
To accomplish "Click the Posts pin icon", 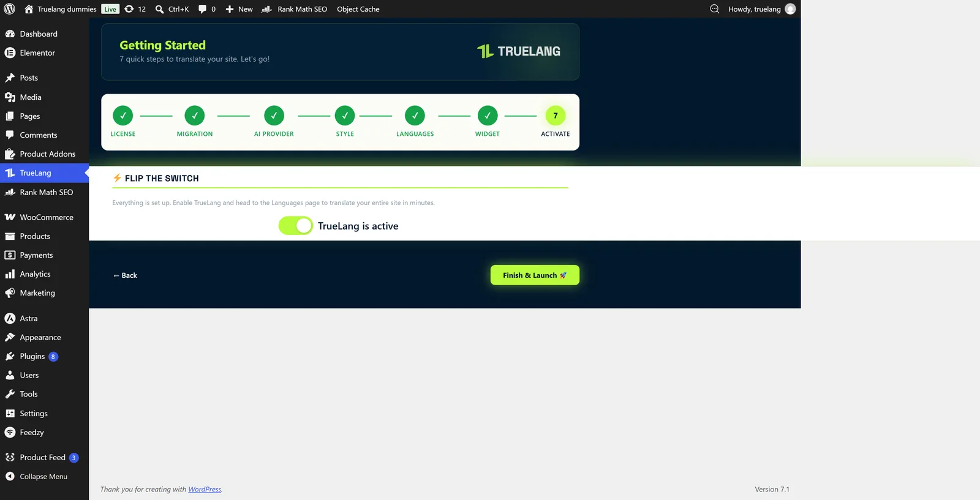I will coord(10,78).
